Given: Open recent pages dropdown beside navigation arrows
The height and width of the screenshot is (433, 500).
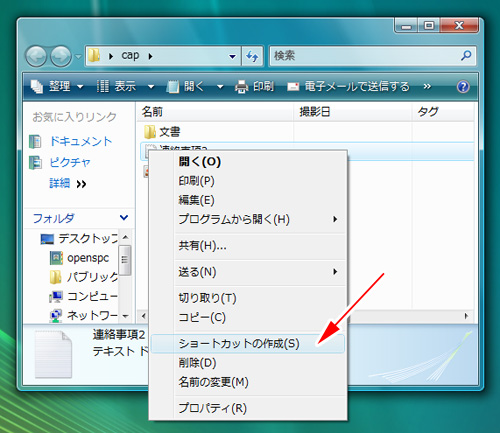Looking at the screenshot, I should tap(78, 56).
